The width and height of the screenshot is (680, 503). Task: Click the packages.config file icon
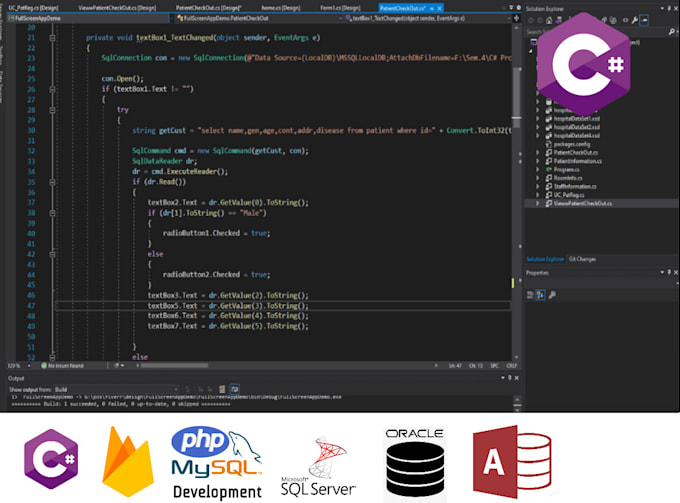(549, 144)
